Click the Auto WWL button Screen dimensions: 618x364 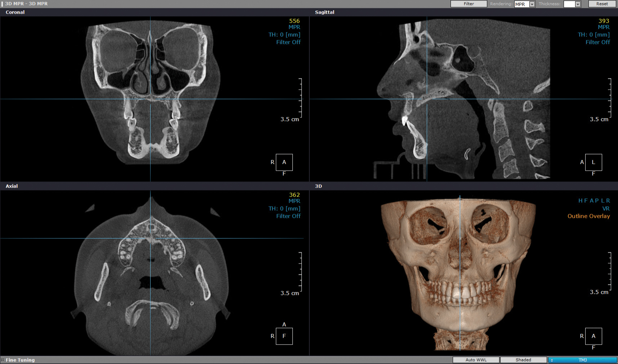point(476,360)
